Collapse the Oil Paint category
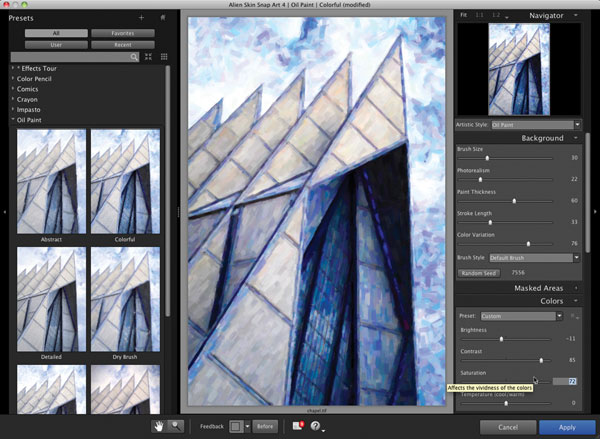 point(13,120)
